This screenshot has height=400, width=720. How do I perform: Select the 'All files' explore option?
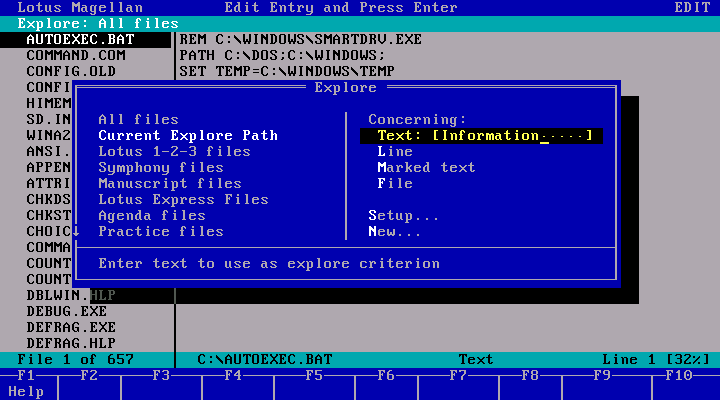point(138,119)
